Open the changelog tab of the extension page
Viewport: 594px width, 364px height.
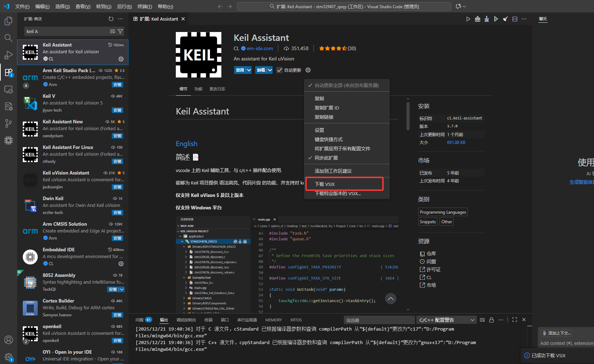[217, 89]
